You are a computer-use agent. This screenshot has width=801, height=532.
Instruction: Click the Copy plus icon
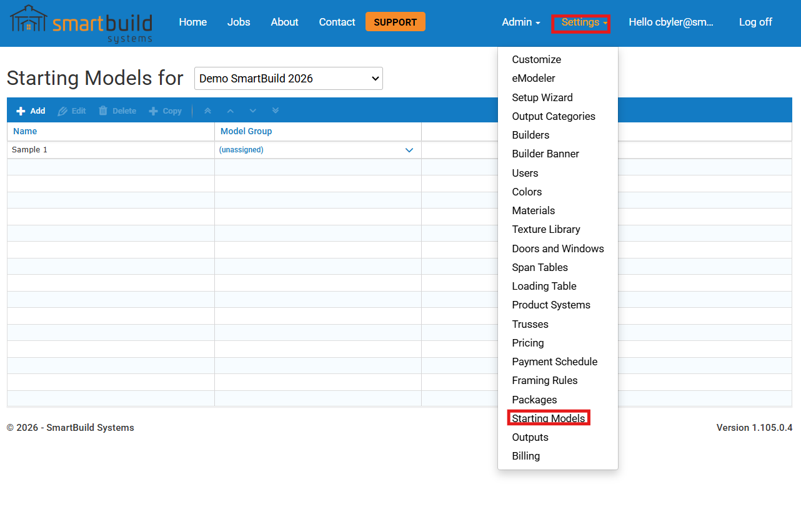[153, 111]
